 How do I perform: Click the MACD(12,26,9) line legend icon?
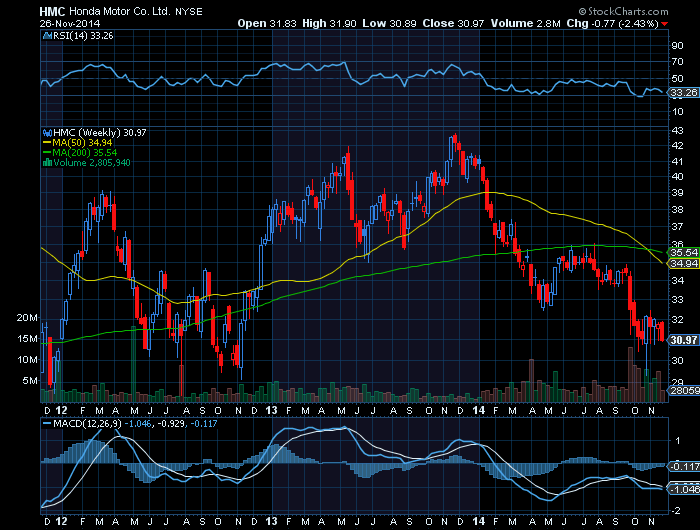pyautogui.click(x=47, y=423)
